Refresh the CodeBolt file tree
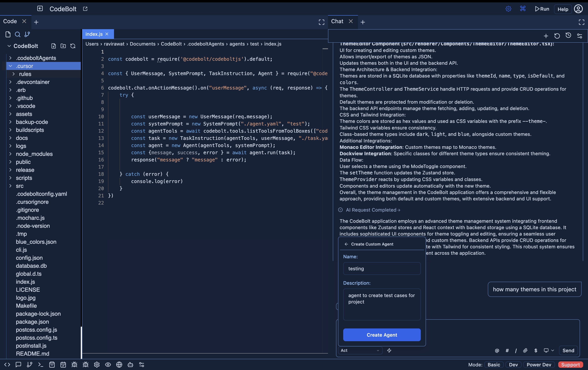Viewport: 588px width, 370px height. [x=73, y=46]
